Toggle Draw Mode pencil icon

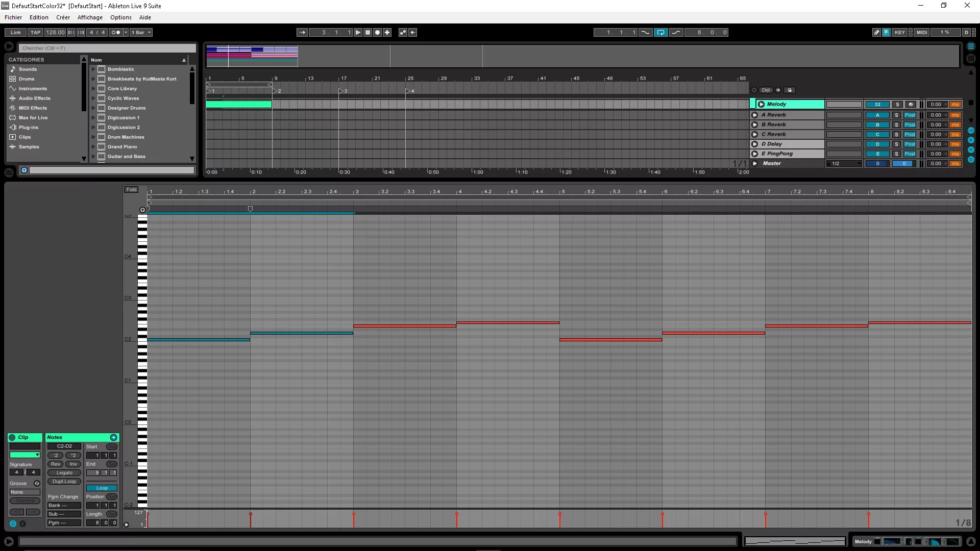(x=876, y=32)
